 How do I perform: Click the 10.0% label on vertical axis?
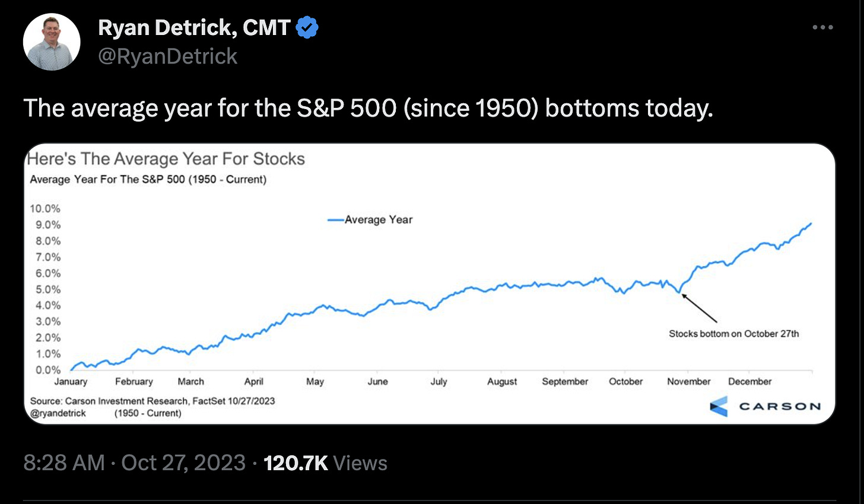(x=45, y=209)
